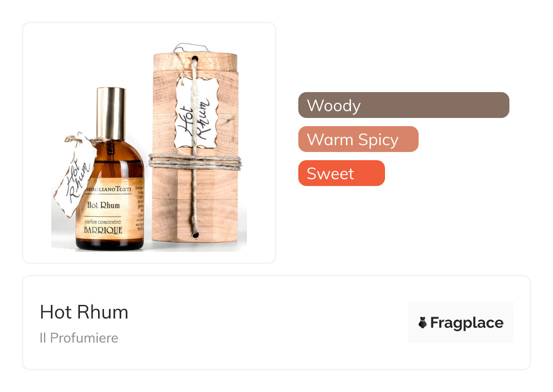The image size is (553, 392).
Task: Open the Hot Rhum product title
Action: pos(84,312)
